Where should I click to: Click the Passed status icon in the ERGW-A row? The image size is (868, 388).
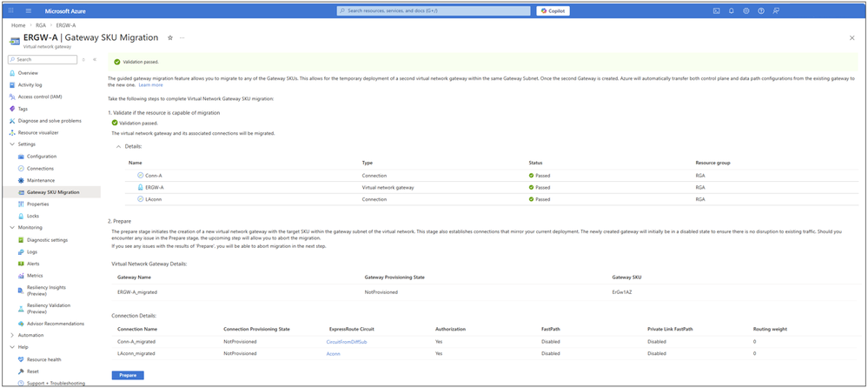coord(532,187)
